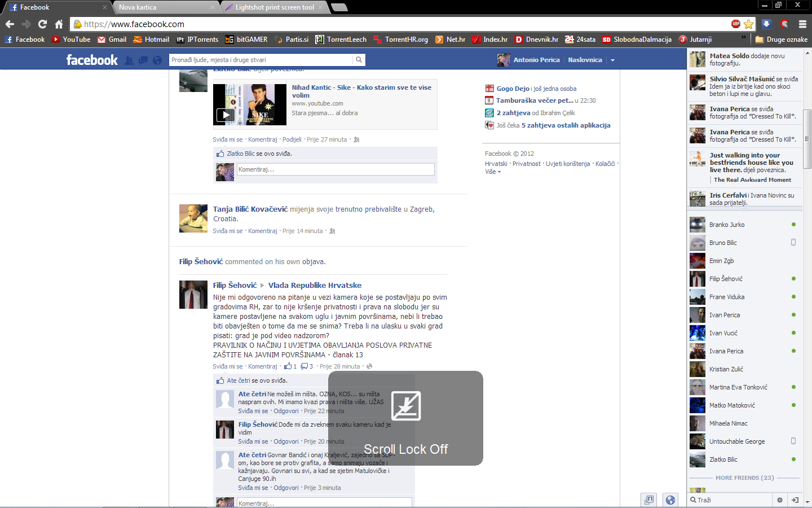Open chat with Branko Jurko

(743, 225)
